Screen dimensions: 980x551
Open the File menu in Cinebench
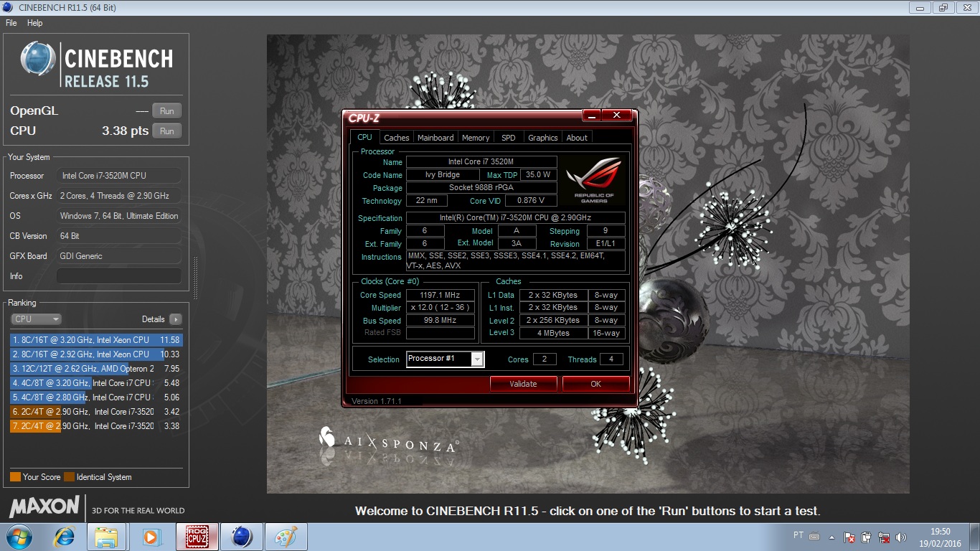click(11, 23)
